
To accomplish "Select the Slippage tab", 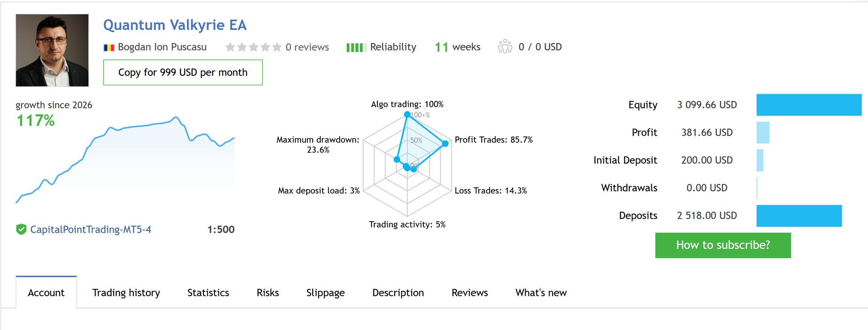I will [x=325, y=293].
